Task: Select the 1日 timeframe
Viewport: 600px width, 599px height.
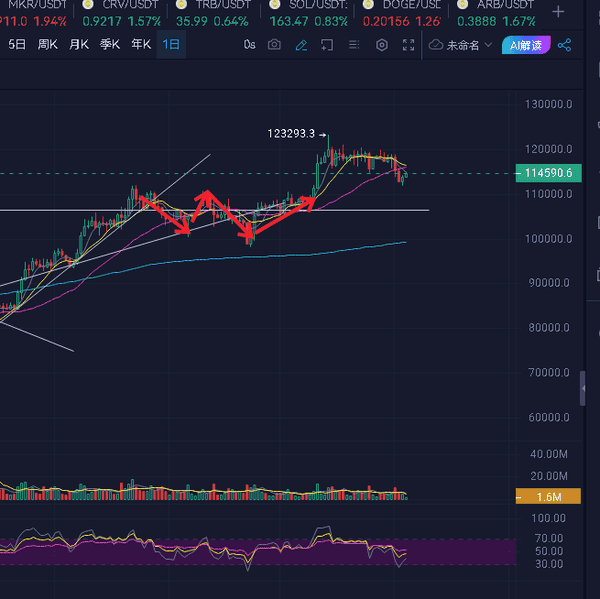Action: click(171, 45)
